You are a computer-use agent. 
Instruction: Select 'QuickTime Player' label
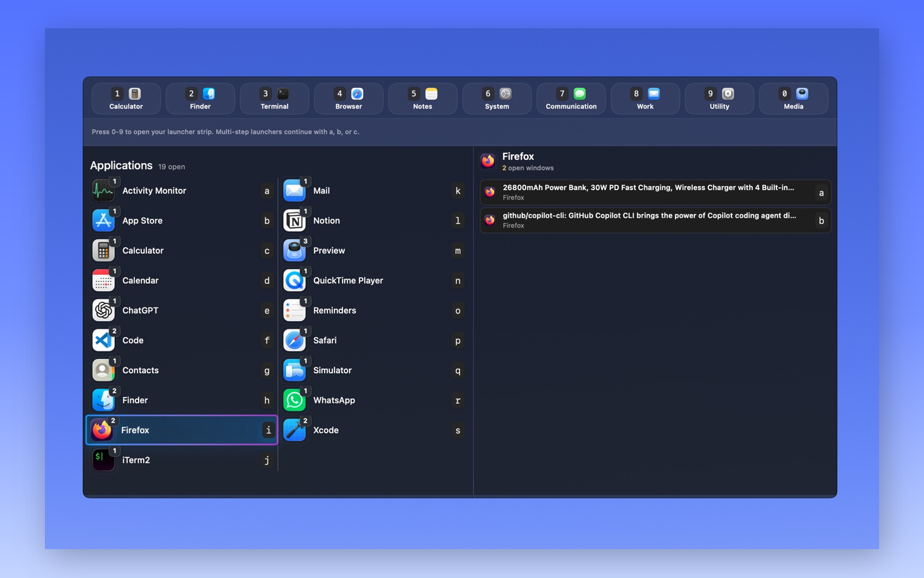(x=348, y=281)
